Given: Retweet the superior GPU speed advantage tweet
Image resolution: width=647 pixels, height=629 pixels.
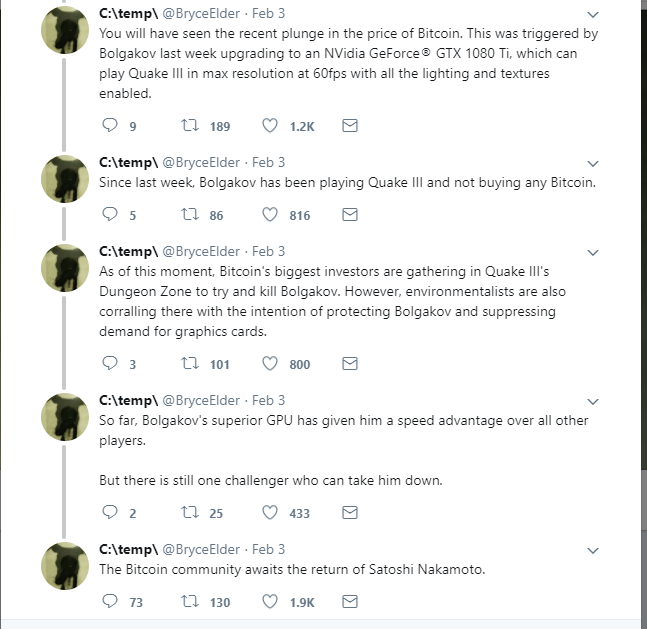Looking at the screenshot, I should [x=186, y=513].
